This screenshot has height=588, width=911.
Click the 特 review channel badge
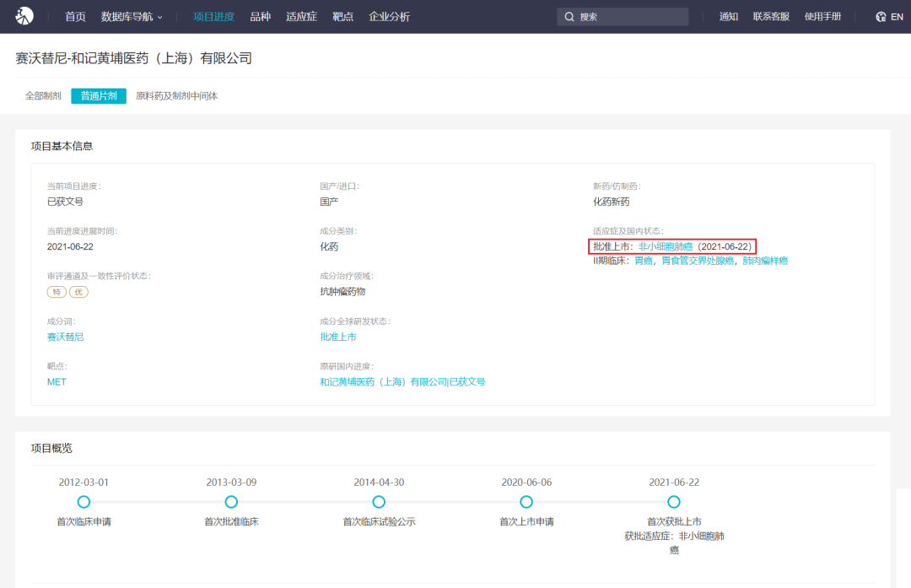pyautogui.click(x=57, y=291)
